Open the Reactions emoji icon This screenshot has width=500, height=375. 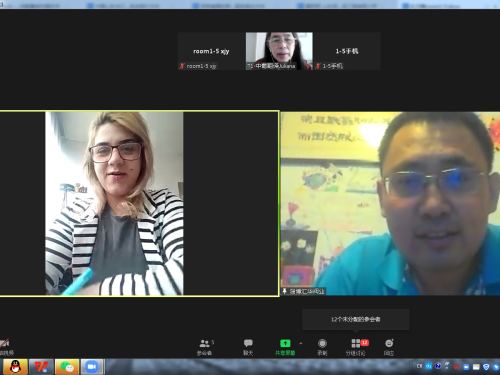(x=389, y=343)
